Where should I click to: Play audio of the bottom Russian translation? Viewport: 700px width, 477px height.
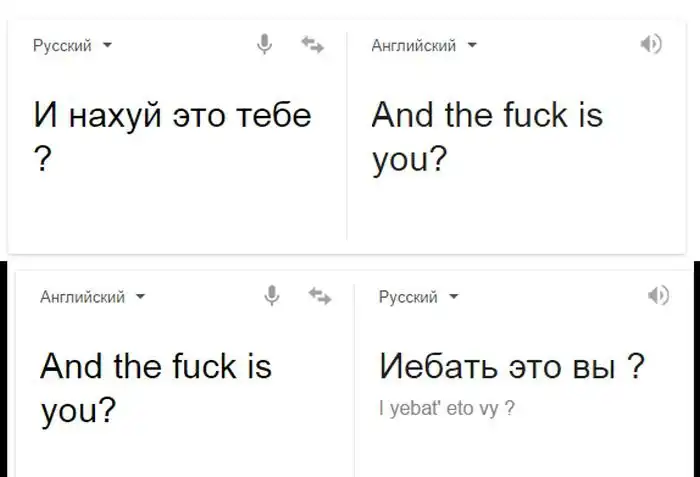[x=657, y=295]
